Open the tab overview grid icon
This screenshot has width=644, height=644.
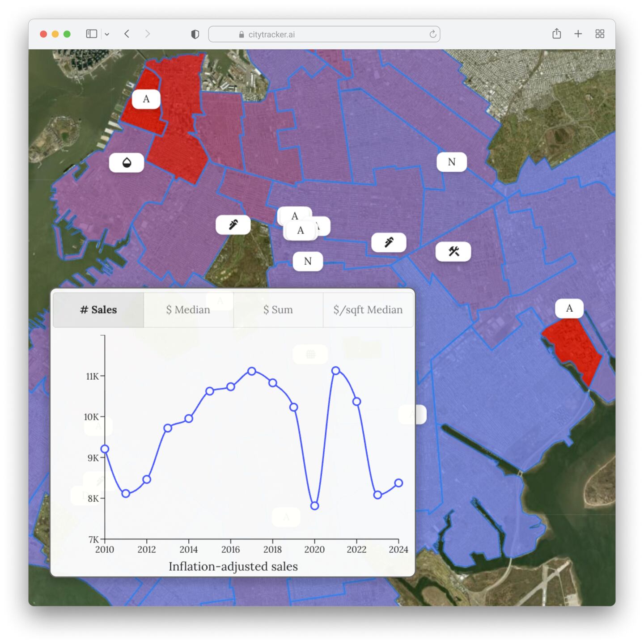point(600,34)
